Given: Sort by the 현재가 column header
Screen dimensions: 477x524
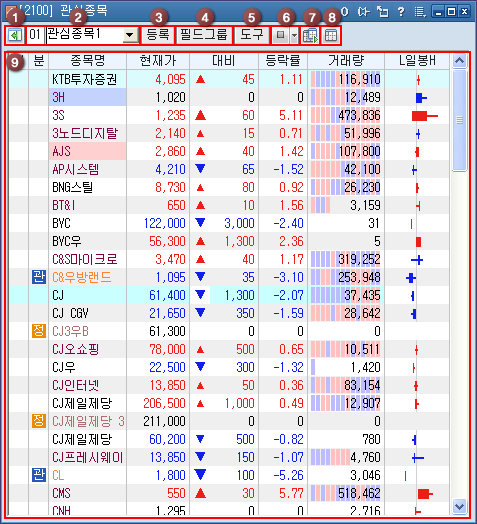Looking at the screenshot, I should click(158, 61).
